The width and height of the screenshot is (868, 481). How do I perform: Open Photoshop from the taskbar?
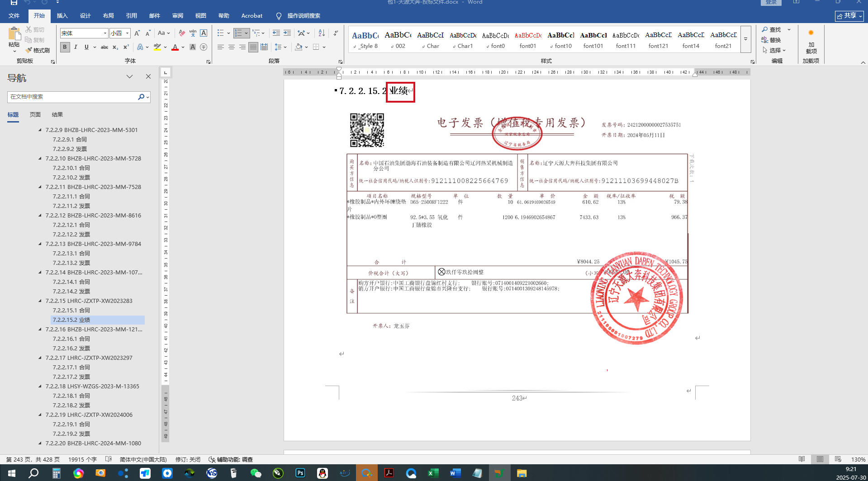(300, 473)
